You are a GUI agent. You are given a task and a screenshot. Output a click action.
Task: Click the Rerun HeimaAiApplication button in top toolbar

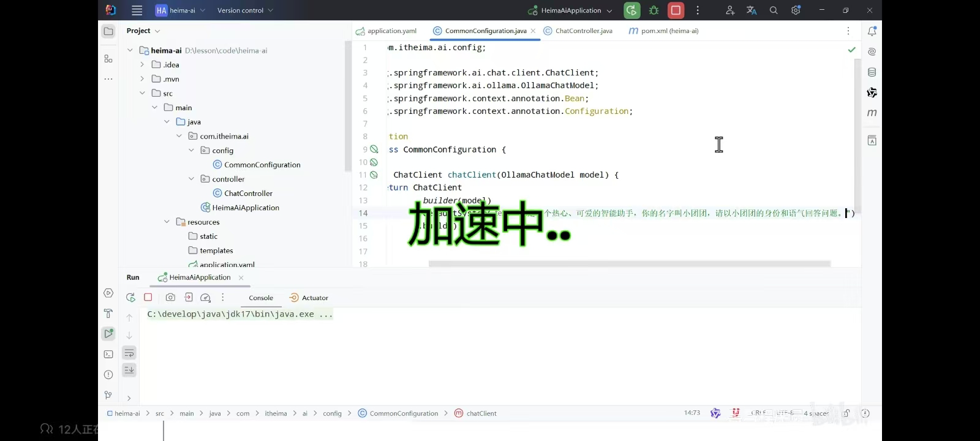pyautogui.click(x=631, y=10)
